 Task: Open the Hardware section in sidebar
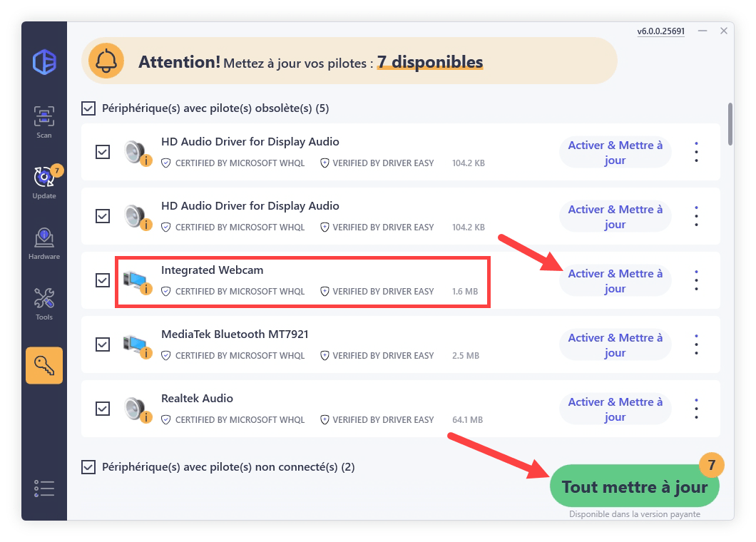44,242
